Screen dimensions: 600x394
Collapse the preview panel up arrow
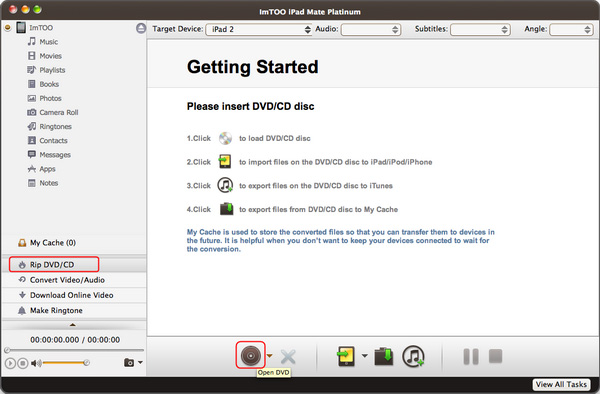point(73,325)
